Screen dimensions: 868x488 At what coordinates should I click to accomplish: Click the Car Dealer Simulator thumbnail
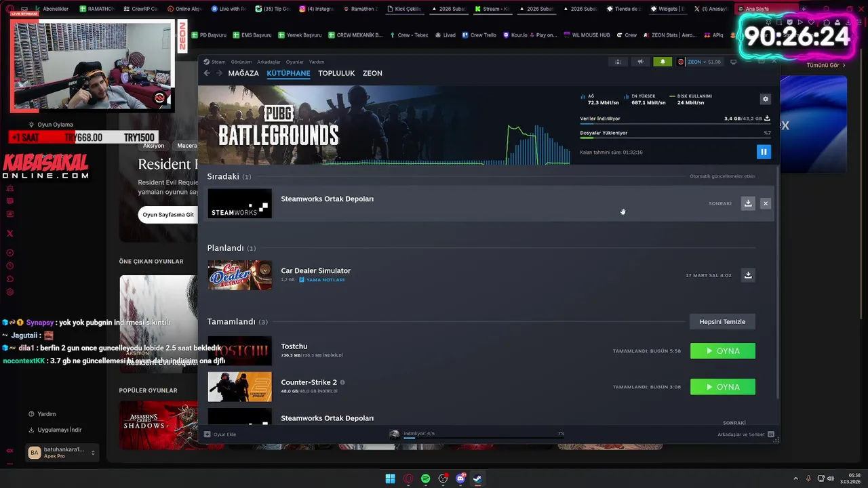pos(239,274)
